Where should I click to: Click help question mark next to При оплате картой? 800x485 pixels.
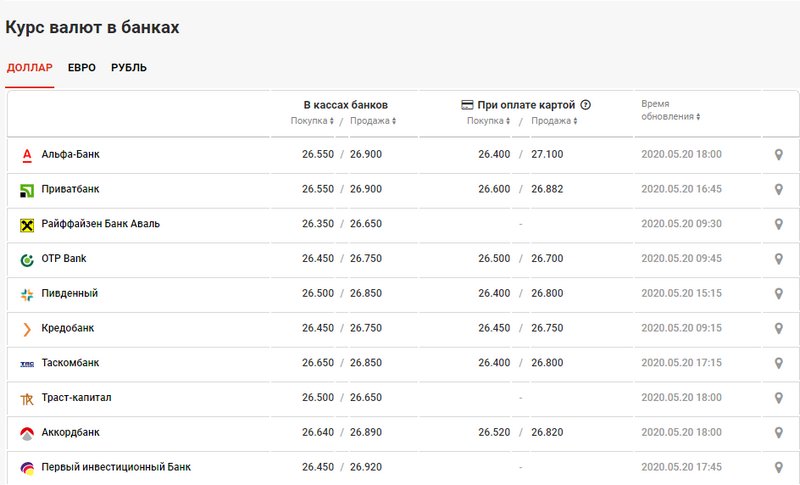point(586,105)
